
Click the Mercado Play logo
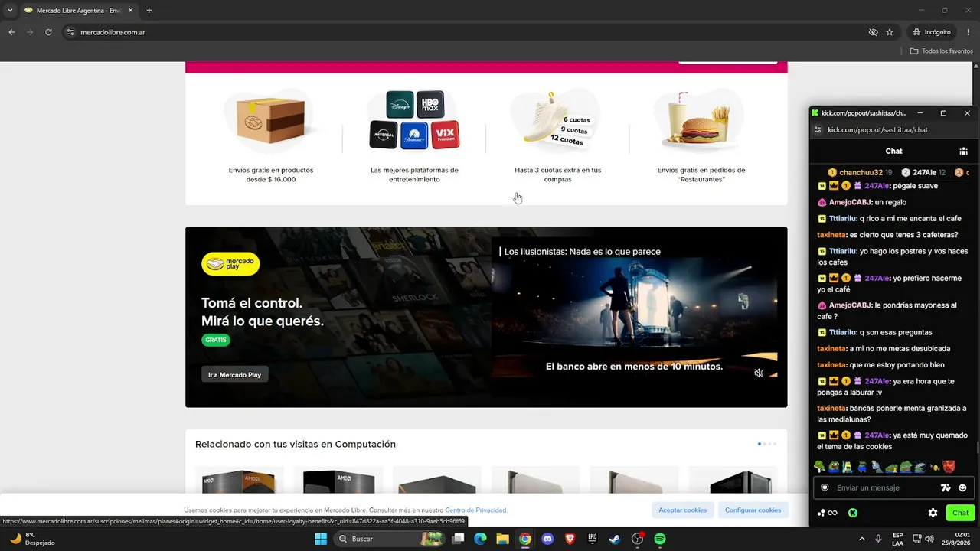[x=230, y=264]
